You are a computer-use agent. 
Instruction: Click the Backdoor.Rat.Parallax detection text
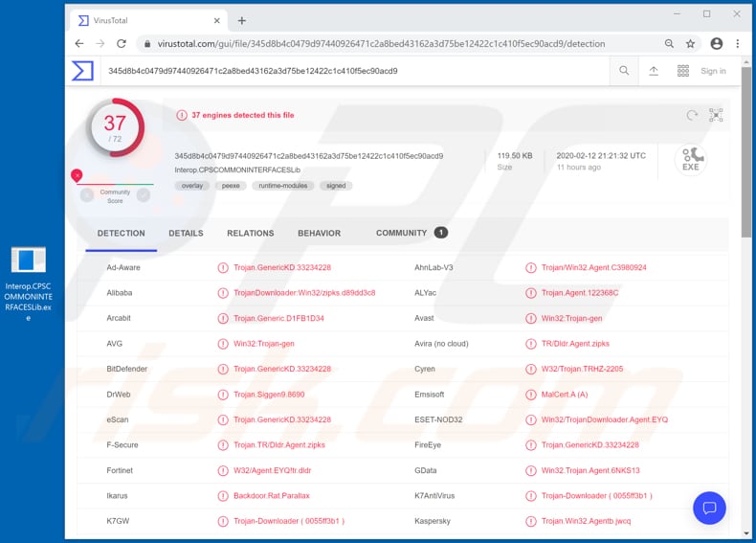tap(272, 496)
